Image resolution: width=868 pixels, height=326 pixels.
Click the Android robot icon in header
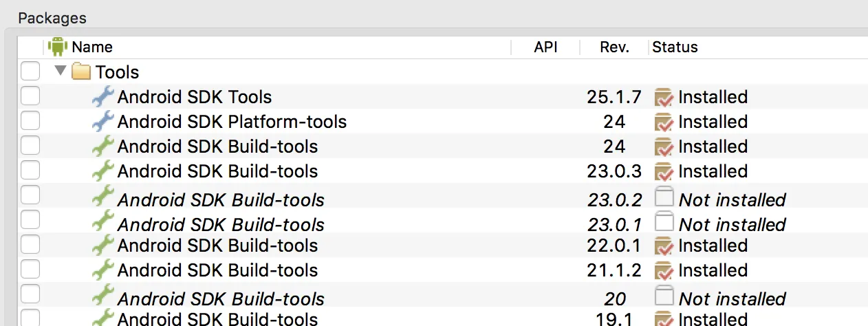point(56,47)
